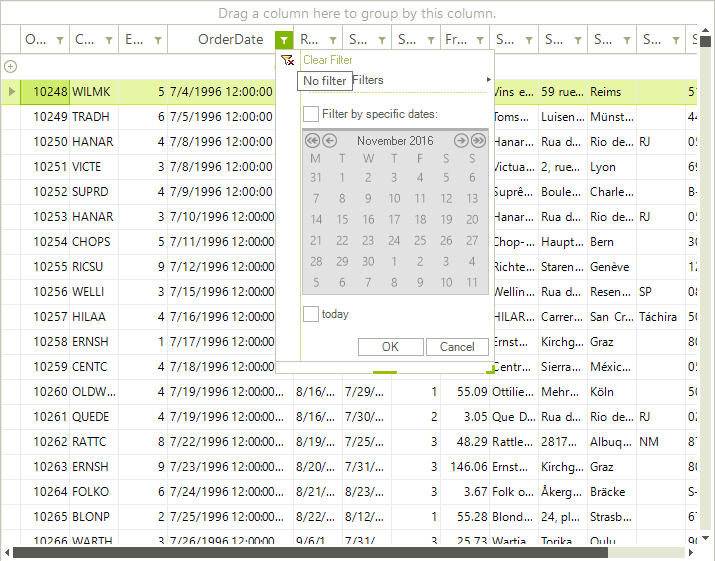
Task: Open filter dropdown on the Fr... column
Action: click(480, 40)
